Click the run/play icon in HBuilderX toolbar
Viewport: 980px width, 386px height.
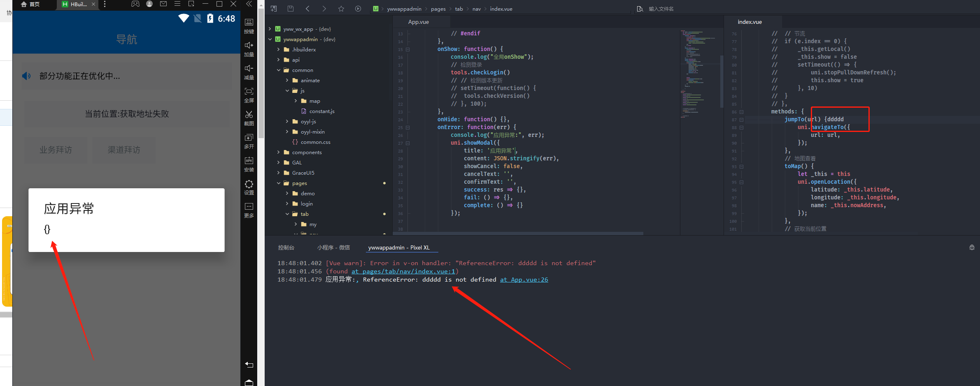point(358,9)
